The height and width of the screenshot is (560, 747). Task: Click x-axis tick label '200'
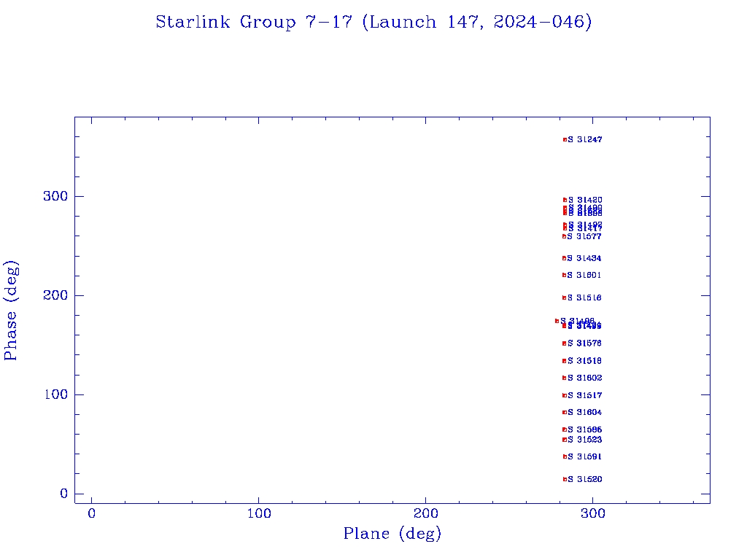425,513
